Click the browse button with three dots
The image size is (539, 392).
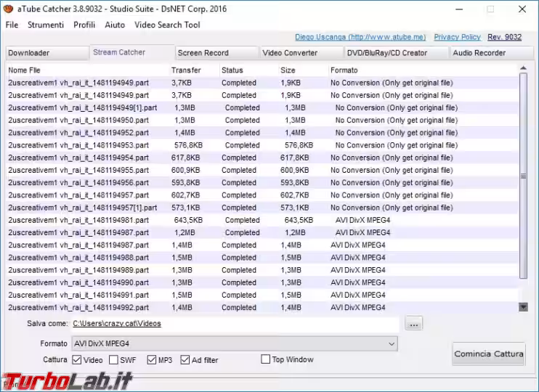(x=414, y=324)
